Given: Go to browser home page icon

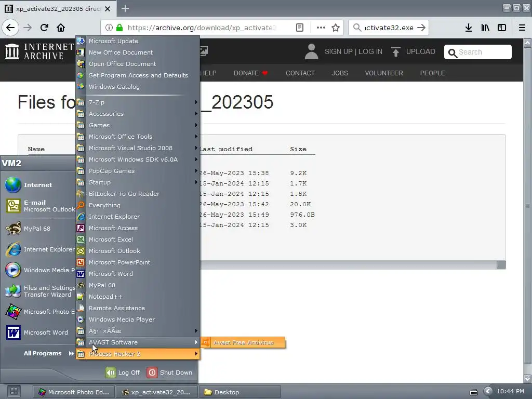Looking at the screenshot, I should (61, 28).
